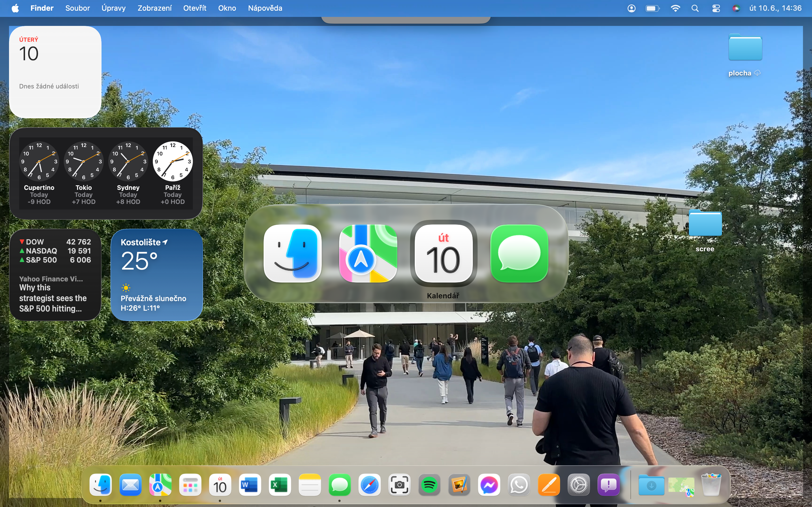The width and height of the screenshot is (812, 507).
Task: Open the Nápověda menu
Action: coord(265,8)
